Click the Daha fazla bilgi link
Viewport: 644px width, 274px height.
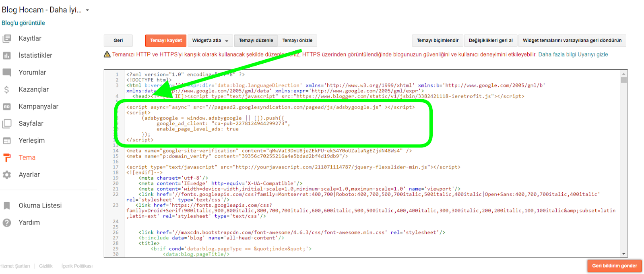point(557,54)
